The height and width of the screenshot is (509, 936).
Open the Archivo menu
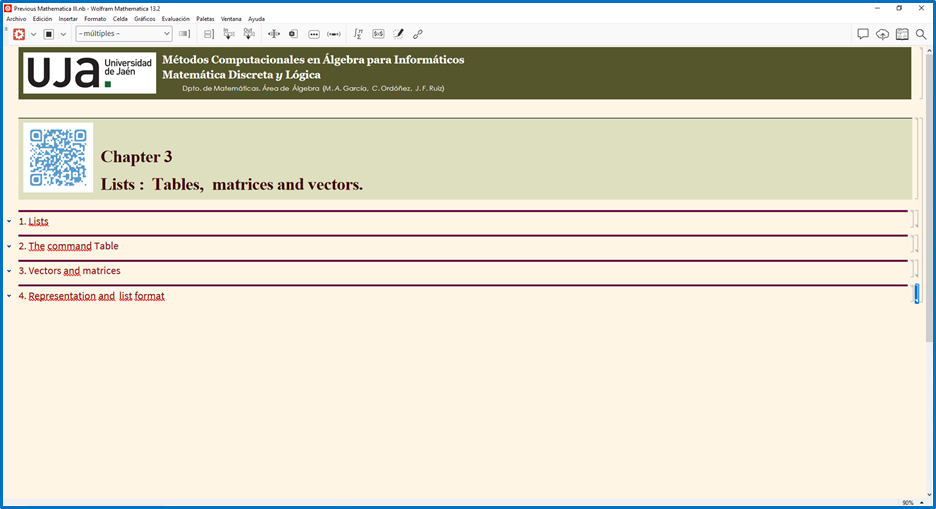pyautogui.click(x=16, y=19)
